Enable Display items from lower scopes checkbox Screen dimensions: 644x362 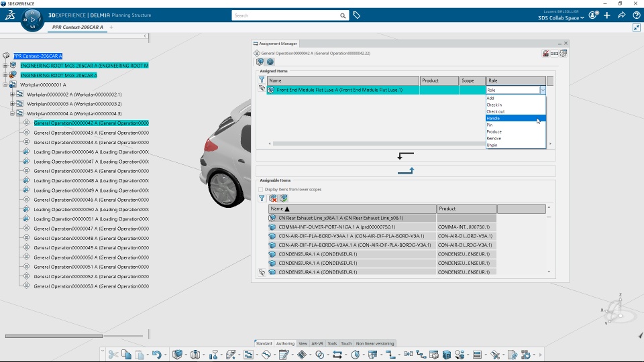tap(261, 189)
